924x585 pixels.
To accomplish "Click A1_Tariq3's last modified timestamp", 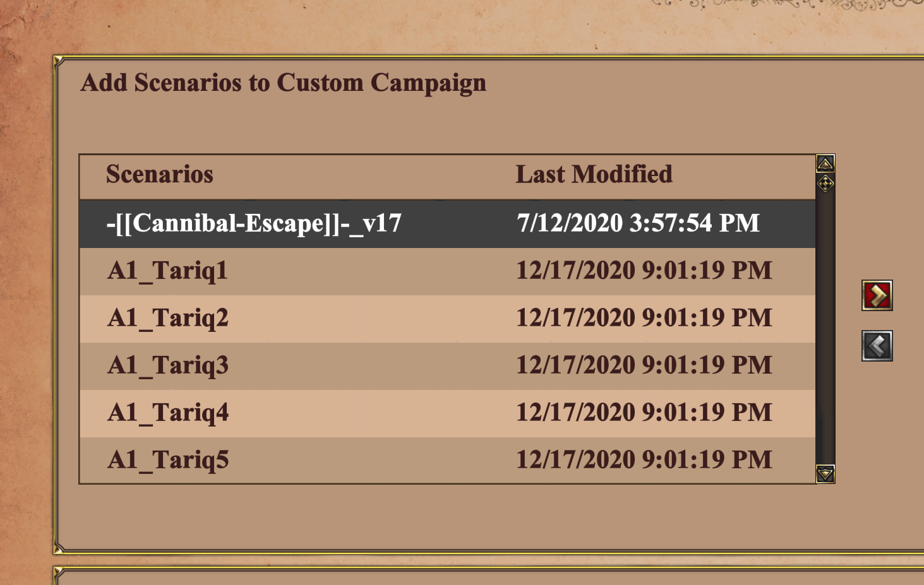I will click(x=644, y=365).
